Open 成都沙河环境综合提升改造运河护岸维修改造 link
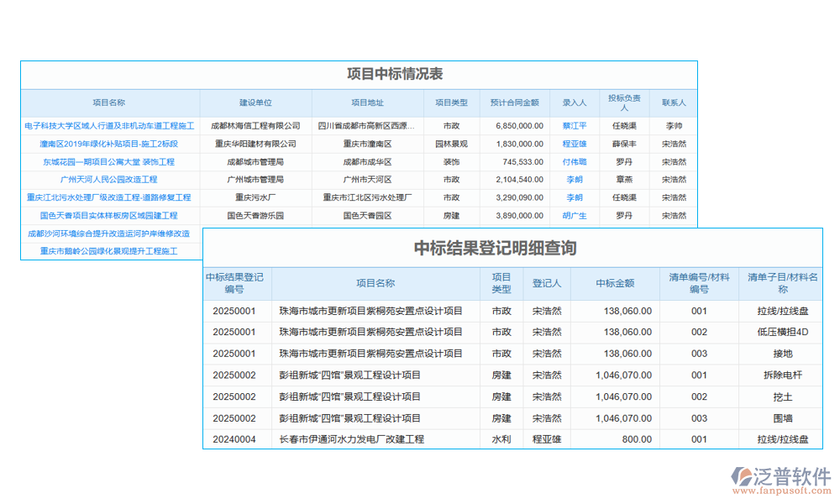Image resolution: width=840 pixels, height=504 pixels. click(x=109, y=234)
